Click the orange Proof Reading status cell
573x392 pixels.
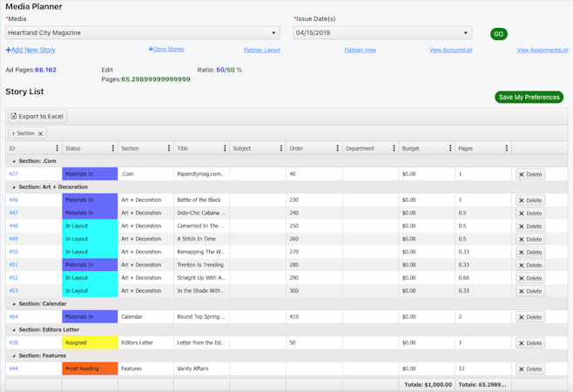click(x=90, y=369)
